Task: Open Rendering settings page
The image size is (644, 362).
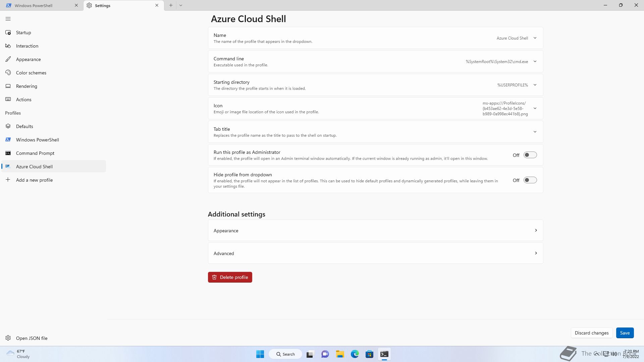Action: [54, 86]
